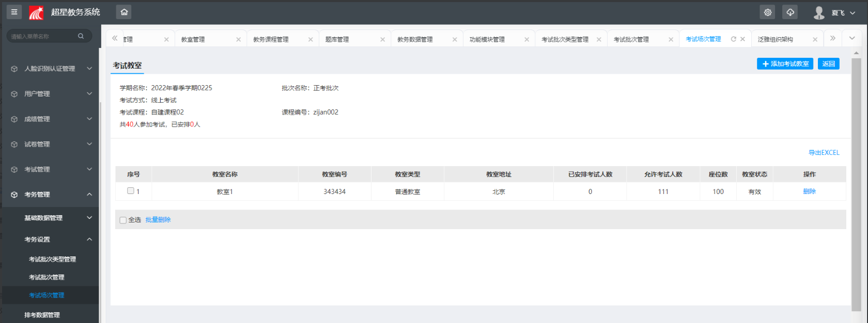
Task: Expand the 人脸识别认证管理 menu
Action: 50,69
